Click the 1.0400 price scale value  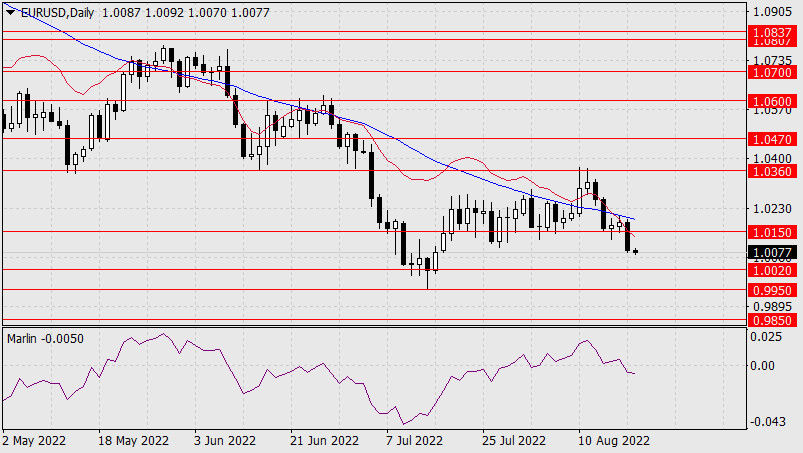coord(772,159)
